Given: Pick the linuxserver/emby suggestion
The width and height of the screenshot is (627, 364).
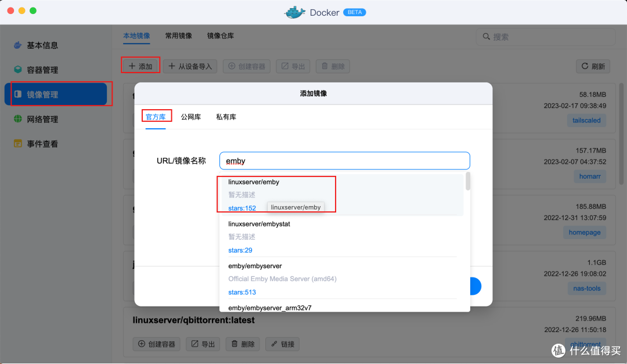Looking at the screenshot, I should pyautogui.click(x=343, y=195).
